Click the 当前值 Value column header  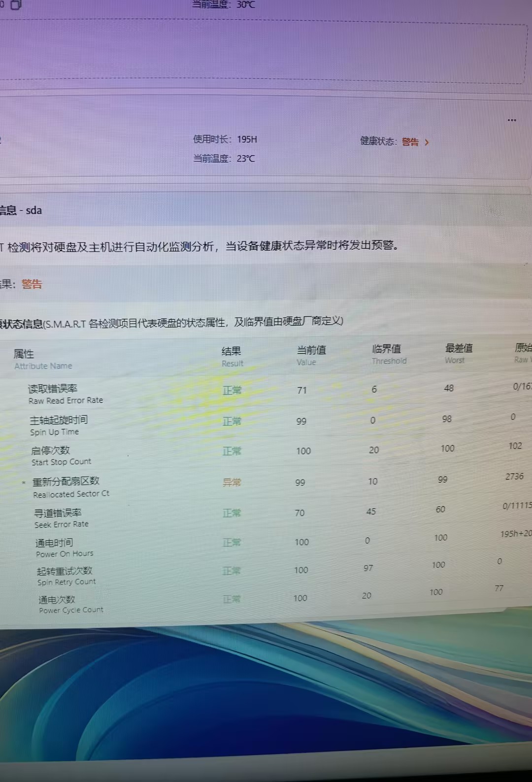point(311,355)
